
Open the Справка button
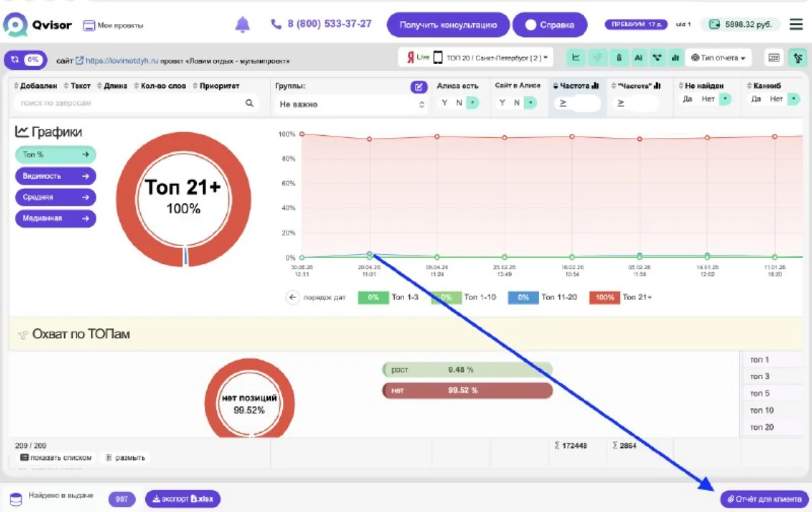pyautogui.click(x=549, y=25)
